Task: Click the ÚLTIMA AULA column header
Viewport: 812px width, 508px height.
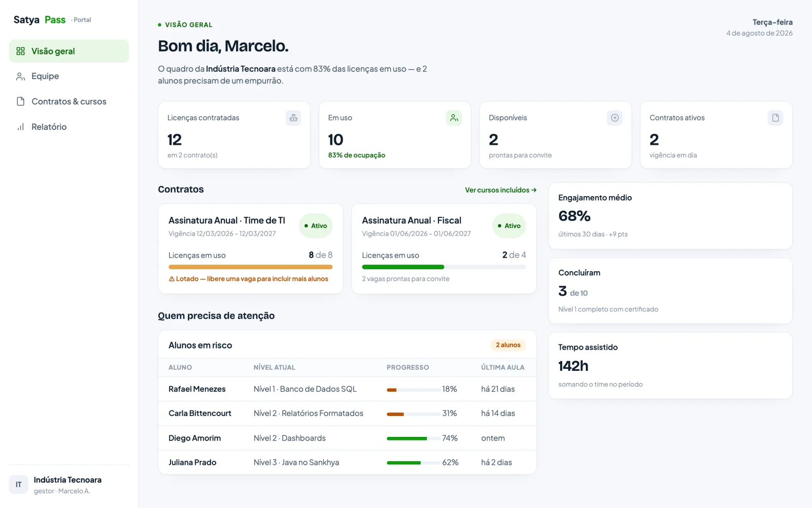Action: pos(503,367)
